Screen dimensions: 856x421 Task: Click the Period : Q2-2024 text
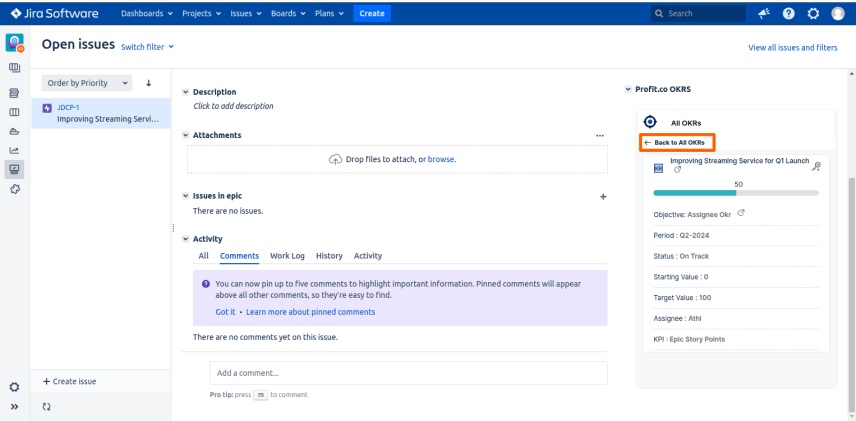[681, 235]
